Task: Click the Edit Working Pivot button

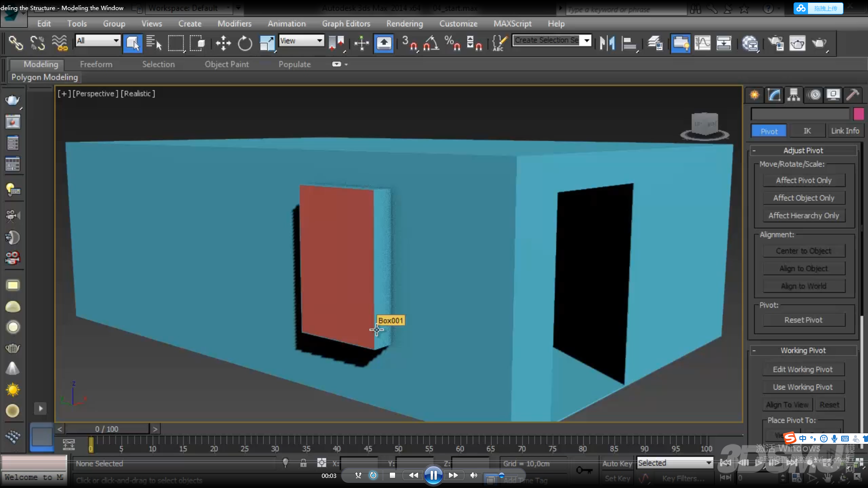Action: point(803,369)
